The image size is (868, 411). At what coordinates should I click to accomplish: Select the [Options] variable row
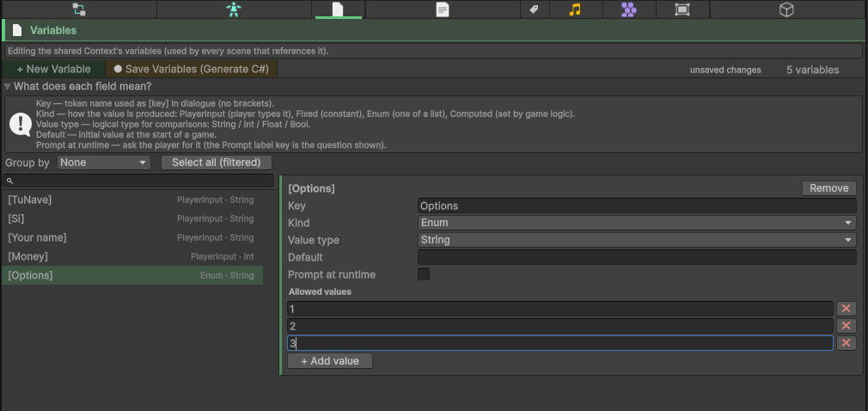[x=131, y=275]
